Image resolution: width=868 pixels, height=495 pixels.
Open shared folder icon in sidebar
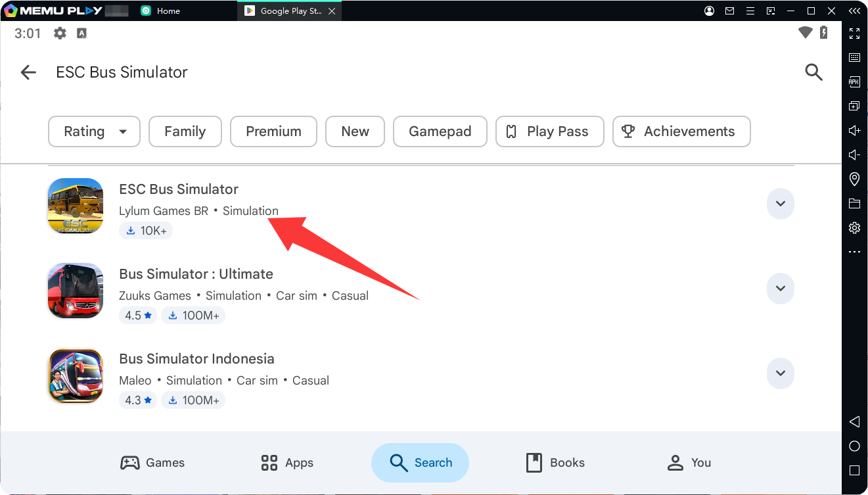[854, 203]
